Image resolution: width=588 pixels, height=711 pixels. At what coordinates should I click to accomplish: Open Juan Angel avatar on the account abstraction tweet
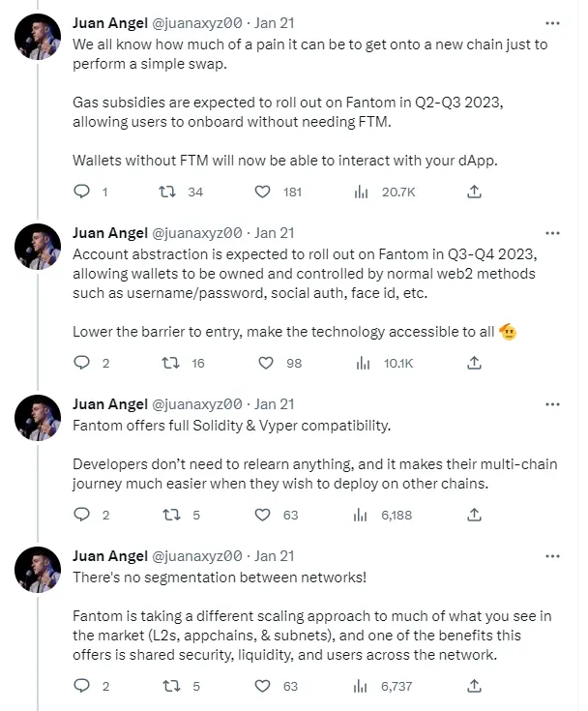coord(38,247)
